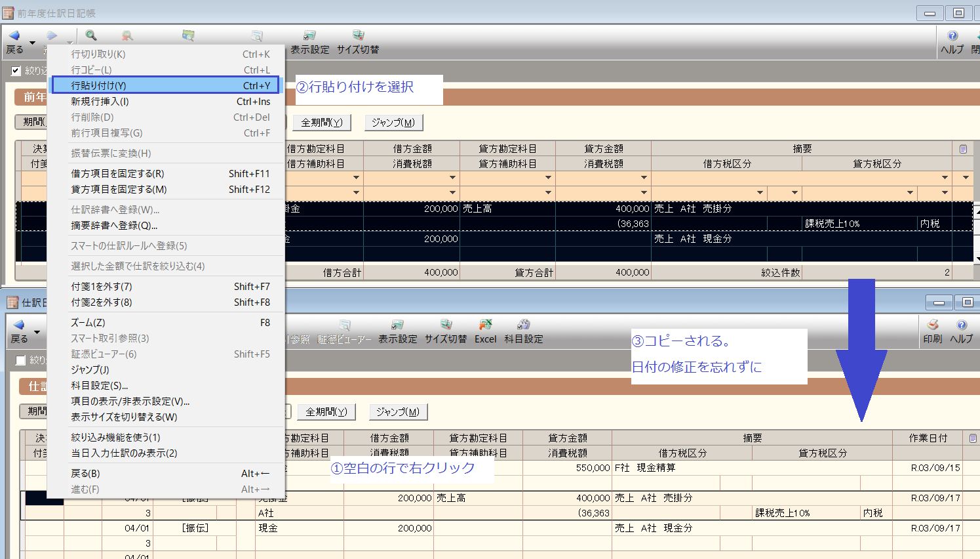
Task: Select 摘要辞書へ登録(Q)... menu entry
Action: click(x=166, y=226)
